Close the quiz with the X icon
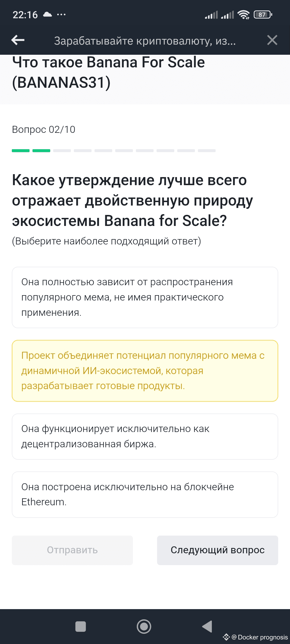 click(272, 40)
